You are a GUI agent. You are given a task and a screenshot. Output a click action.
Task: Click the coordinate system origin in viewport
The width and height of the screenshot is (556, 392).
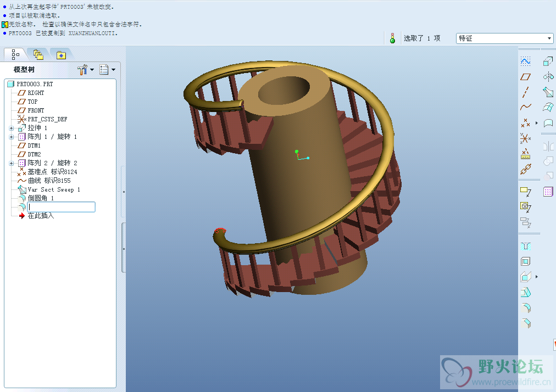298,159
